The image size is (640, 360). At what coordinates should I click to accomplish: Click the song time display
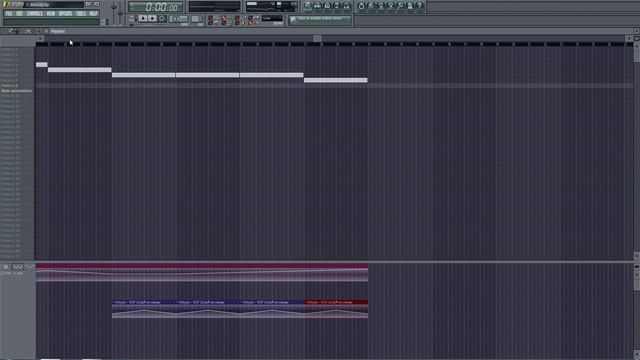click(x=156, y=7)
